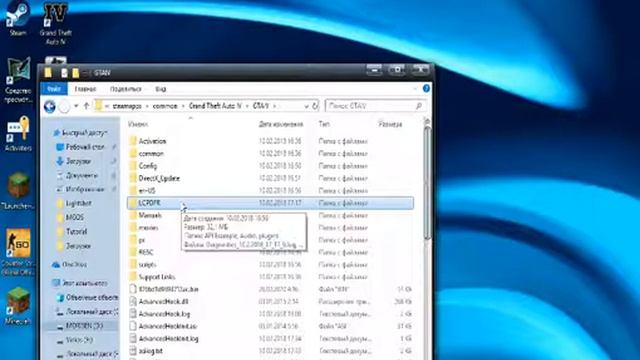Open the Activators key icon on desktop

coord(18,133)
